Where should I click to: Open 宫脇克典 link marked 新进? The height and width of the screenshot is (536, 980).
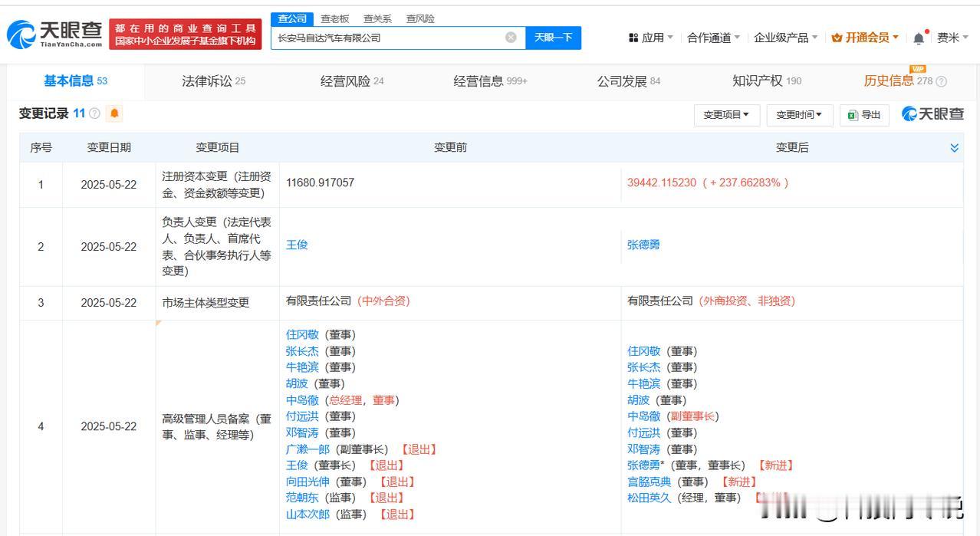click(649, 482)
